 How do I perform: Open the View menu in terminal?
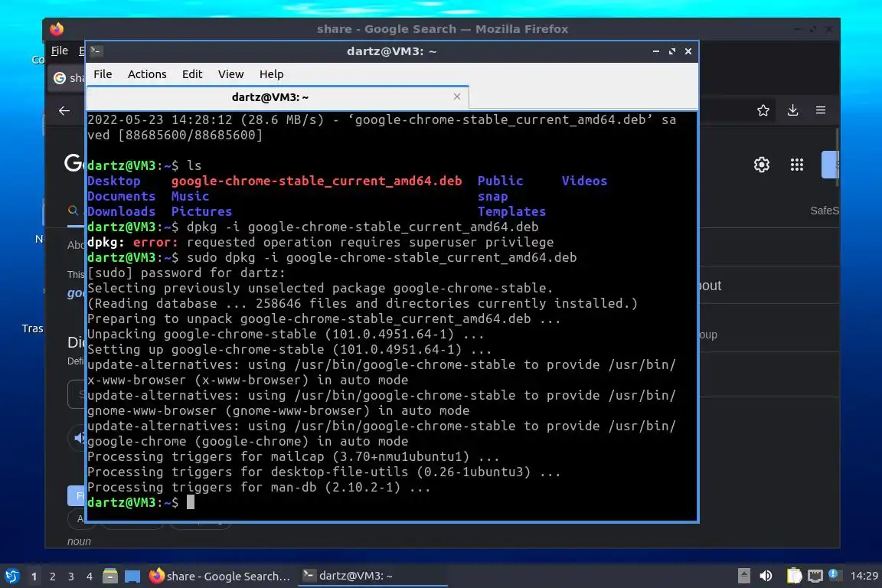[x=230, y=74]
